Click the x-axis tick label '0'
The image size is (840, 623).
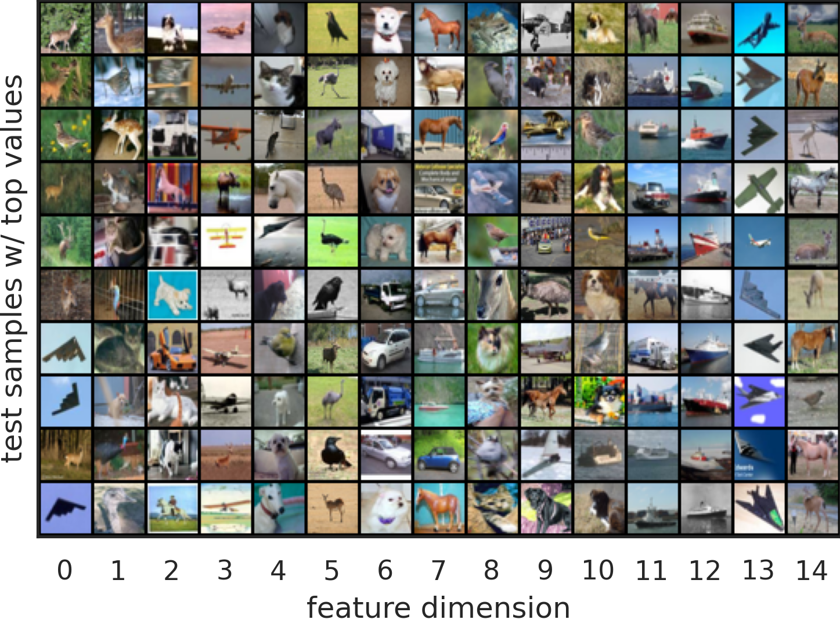pos(64,570)
